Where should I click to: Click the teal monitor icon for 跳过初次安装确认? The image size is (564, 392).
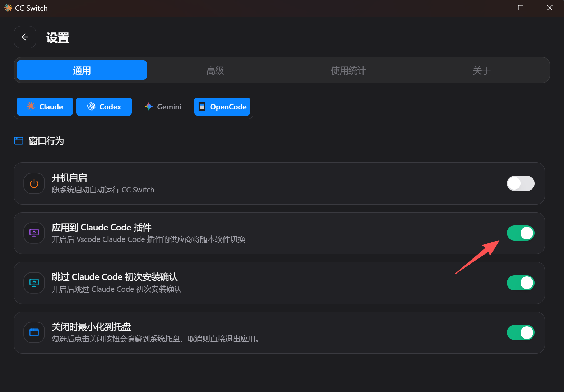coord(34,283)
